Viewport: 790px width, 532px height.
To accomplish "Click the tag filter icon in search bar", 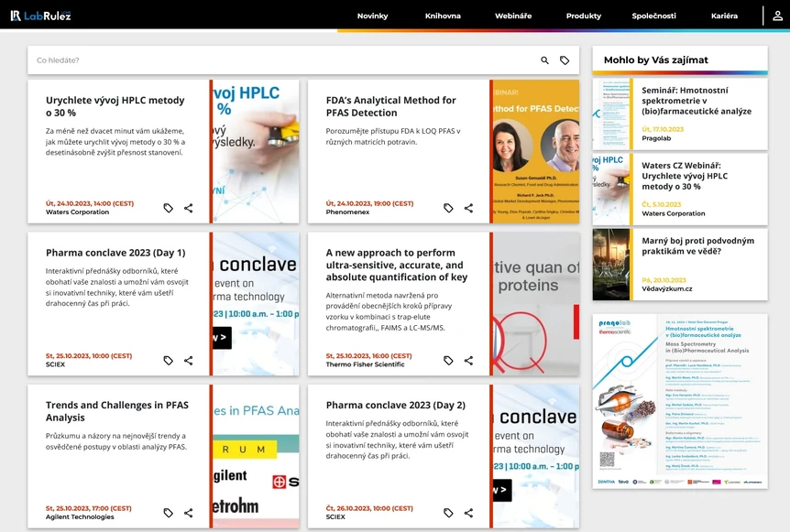I will point(565,60).
